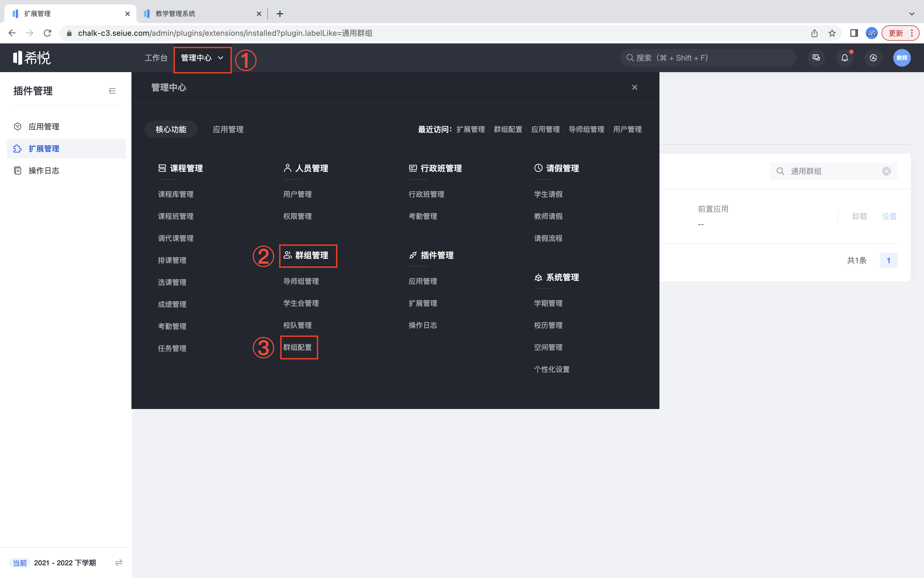Image resolution: width=924 pixels, height=578 pixels.
Task: Click the browser back arrow
Action: coord(12,33)
